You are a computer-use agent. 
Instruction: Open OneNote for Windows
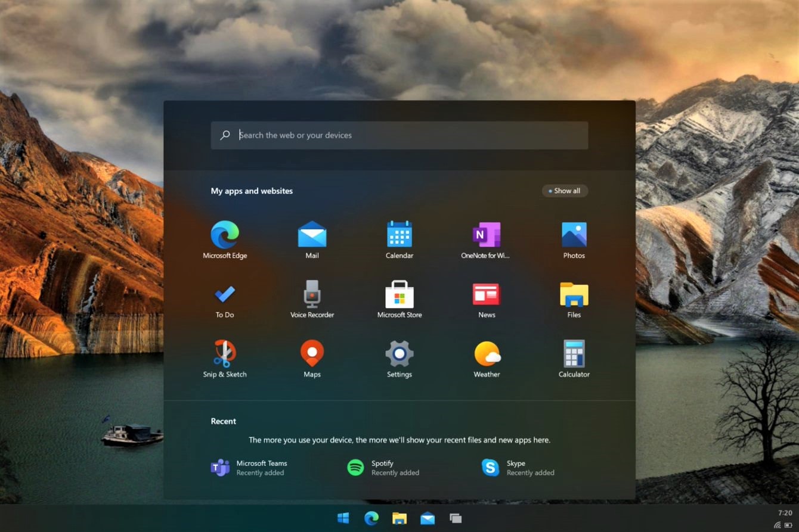(487, 234)
